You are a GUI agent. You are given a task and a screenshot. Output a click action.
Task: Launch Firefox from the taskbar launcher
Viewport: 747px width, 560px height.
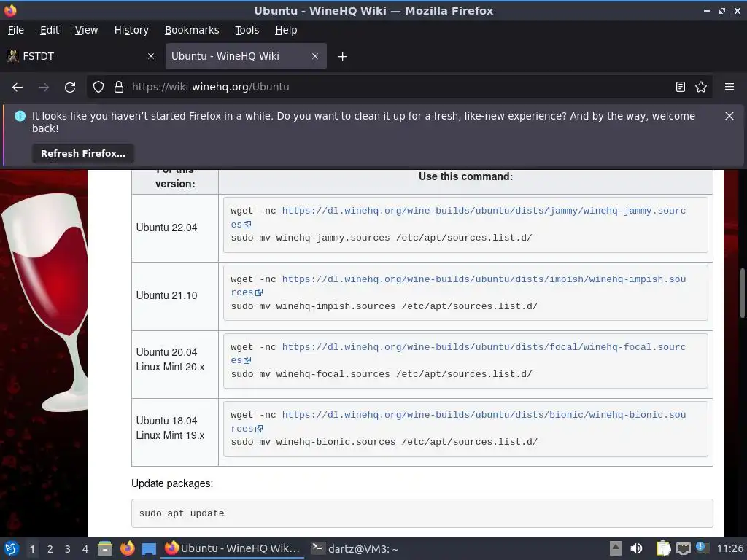[127, 548]
